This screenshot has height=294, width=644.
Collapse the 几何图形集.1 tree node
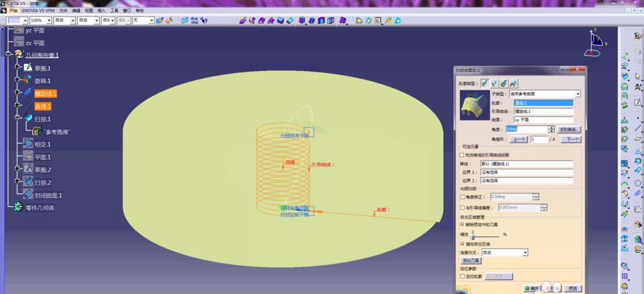click(8, 54)
